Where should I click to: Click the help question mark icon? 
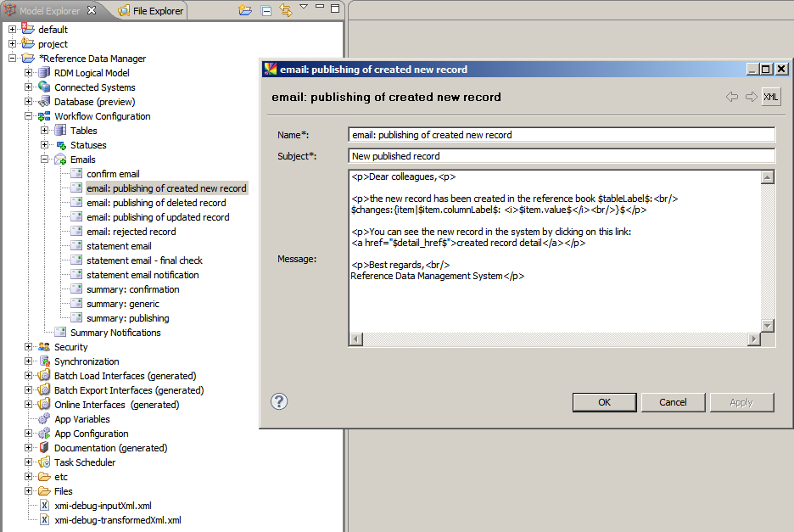(279, 401)
